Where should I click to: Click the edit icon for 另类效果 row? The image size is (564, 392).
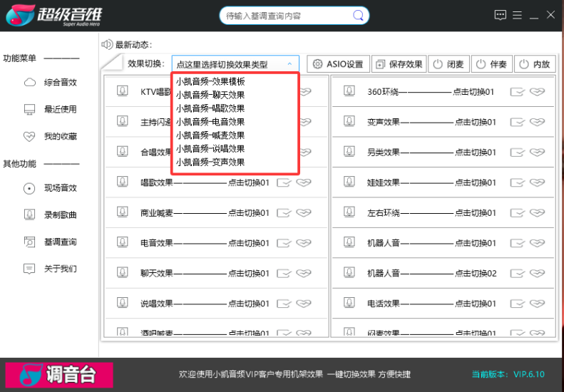tap(517, 153)
